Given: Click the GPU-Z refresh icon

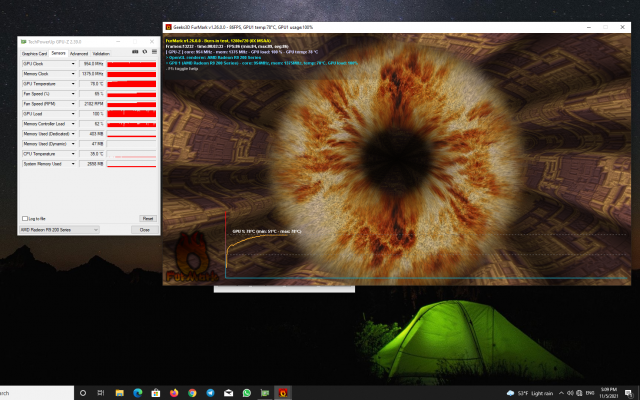Looking at the screenshot, I should click(144, 52).
